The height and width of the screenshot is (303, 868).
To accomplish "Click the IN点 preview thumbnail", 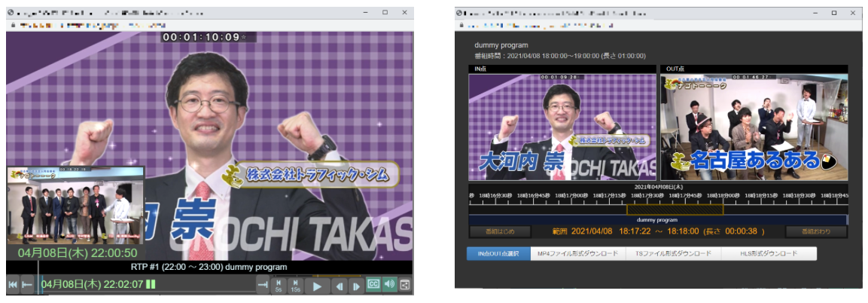I will coord(562,127).
